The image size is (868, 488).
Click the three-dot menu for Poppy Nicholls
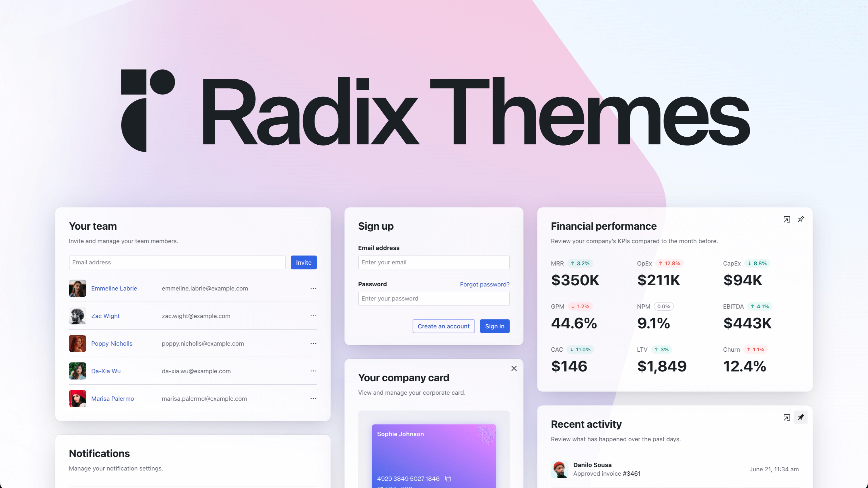click(x=313, y=343)
